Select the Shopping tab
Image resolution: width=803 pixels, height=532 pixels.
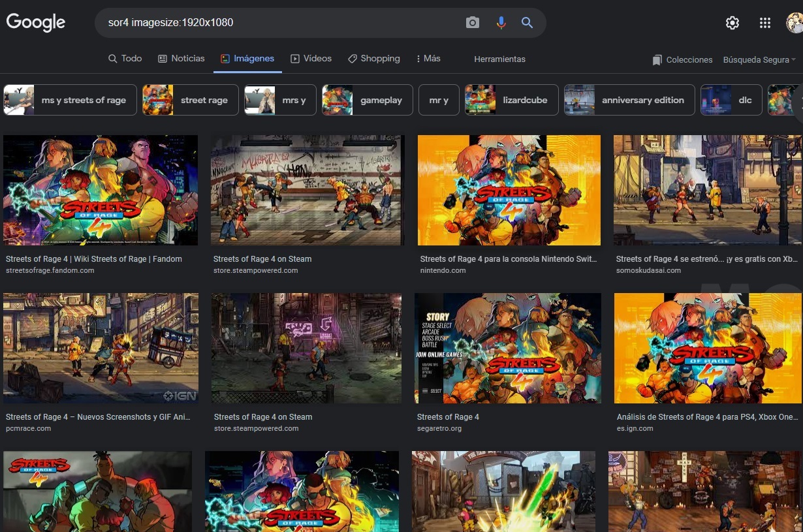[x=374, y=59]
